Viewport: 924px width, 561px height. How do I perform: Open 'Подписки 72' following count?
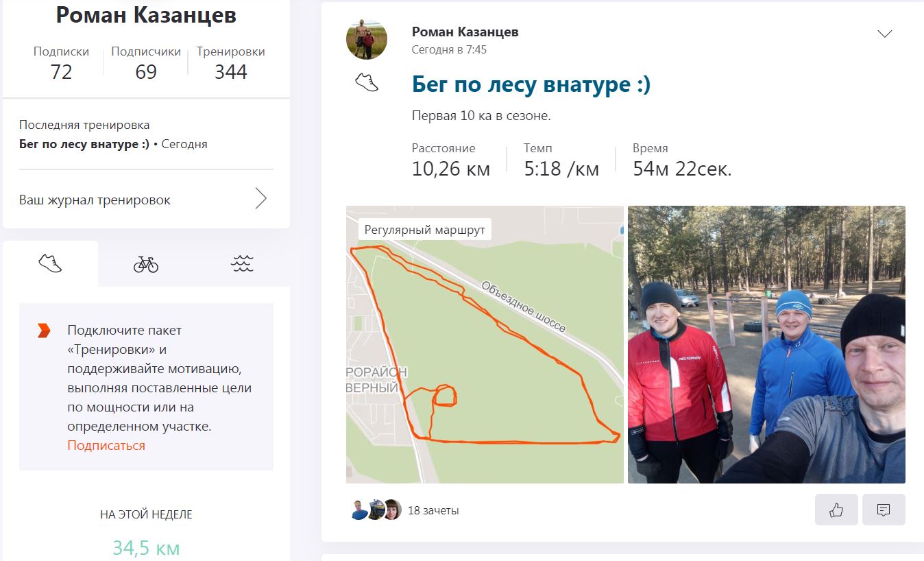[61, 62]
